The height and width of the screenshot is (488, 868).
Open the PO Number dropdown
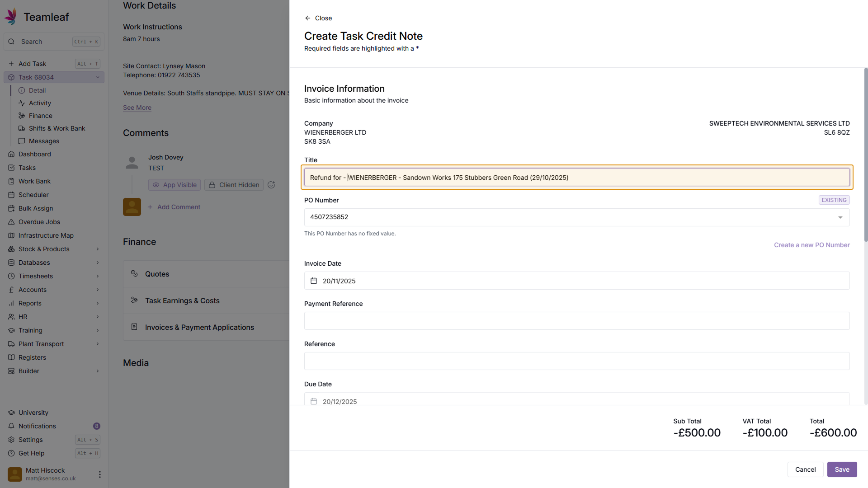tap(840, 217)
